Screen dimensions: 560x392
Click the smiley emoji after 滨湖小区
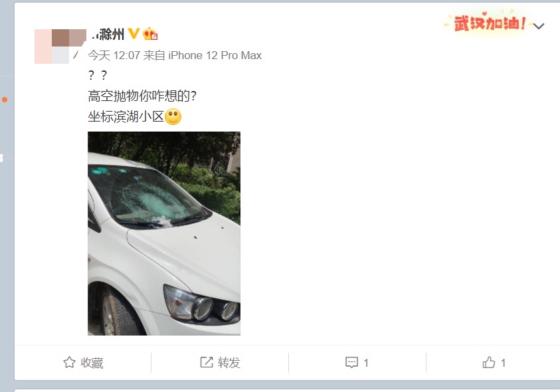pyautogui.click(x=173, y=116)
